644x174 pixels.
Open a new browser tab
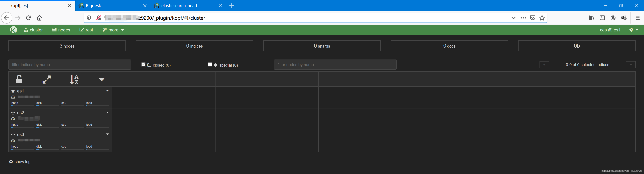[x=232, y=6]
